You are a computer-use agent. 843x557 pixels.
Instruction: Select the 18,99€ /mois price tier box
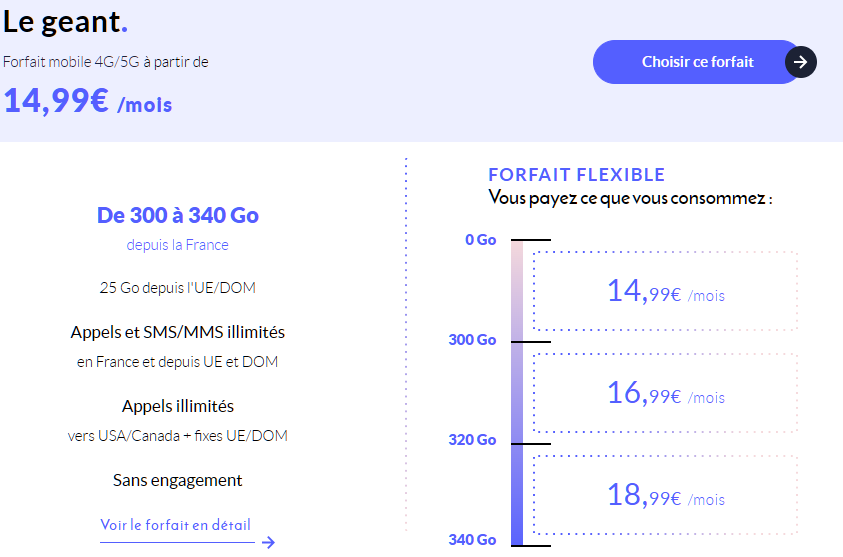[x=665, y=494]
